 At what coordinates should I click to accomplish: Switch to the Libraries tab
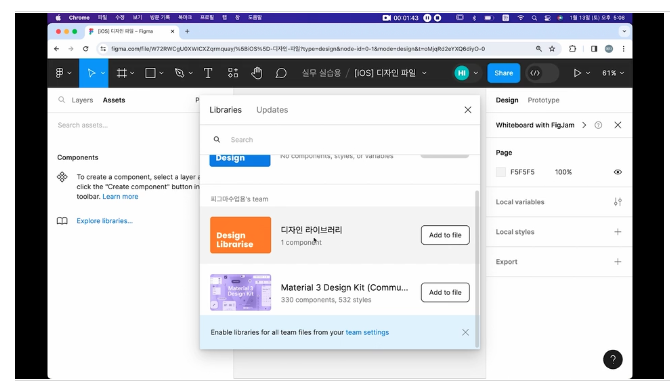pyautogui.click(x=225, y=110)
